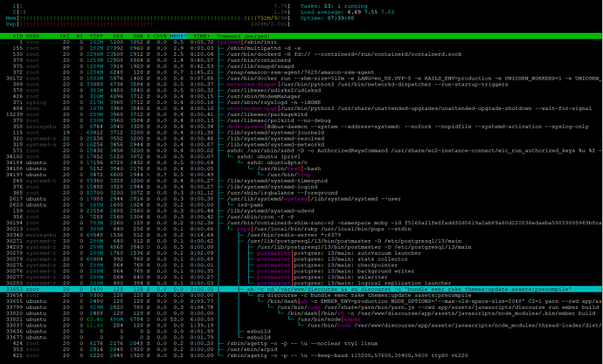Select the rsyslogd -n -iNONE row
Image resolution: width=603 pixels, height=364 pixels.
pos(301,102)
